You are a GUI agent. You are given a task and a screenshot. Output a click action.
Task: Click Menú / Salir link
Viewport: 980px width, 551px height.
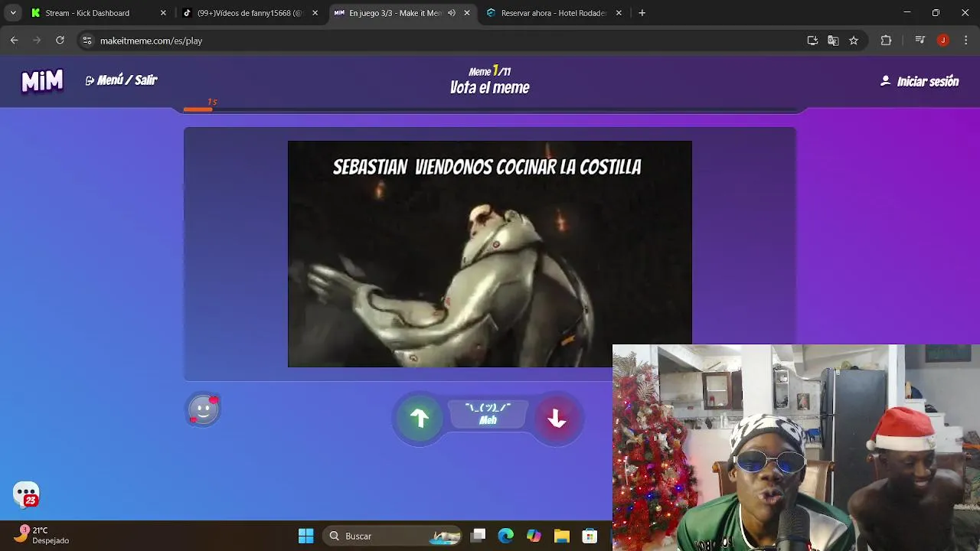point(121,80)
